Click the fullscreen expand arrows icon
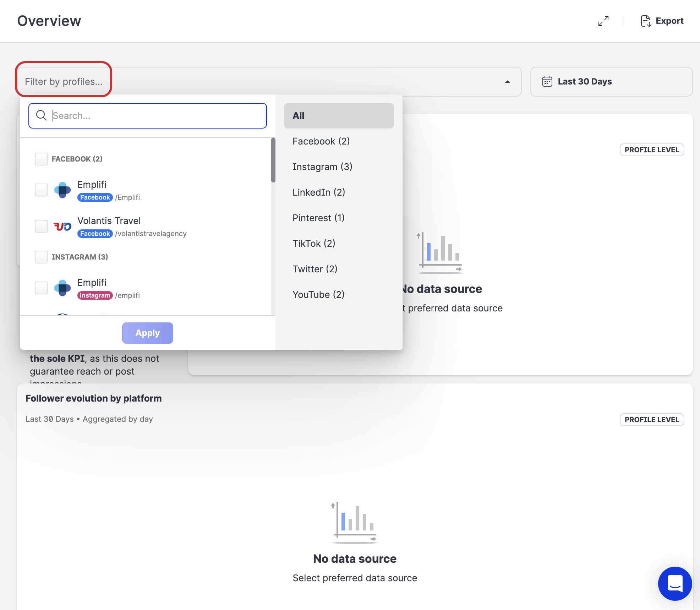This screenshot has width=700, height=610. 603,21
